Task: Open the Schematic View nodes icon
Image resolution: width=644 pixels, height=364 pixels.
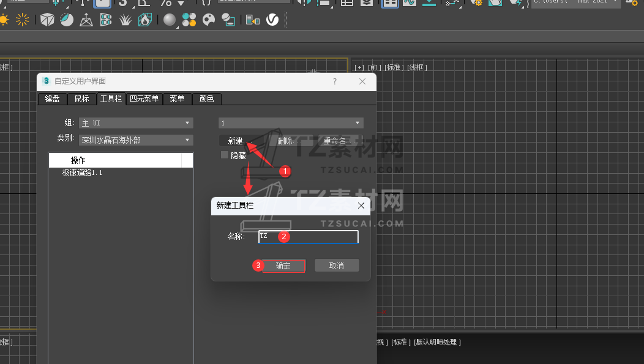Action: (x=452, y=3)
